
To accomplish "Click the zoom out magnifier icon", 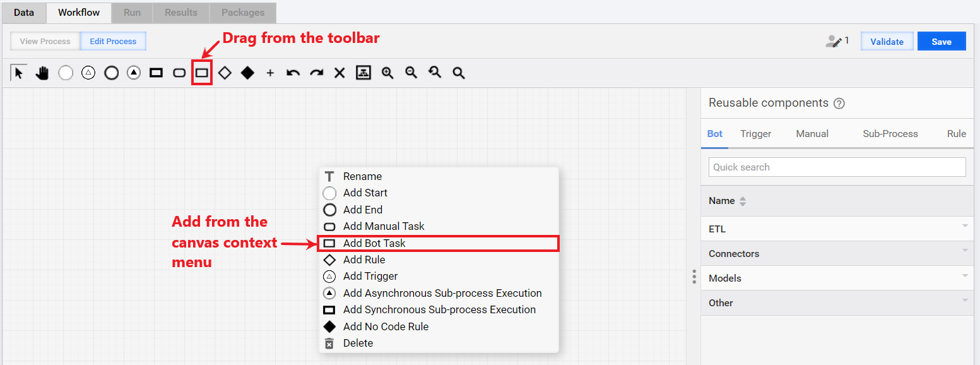I will tap(411, 73).
